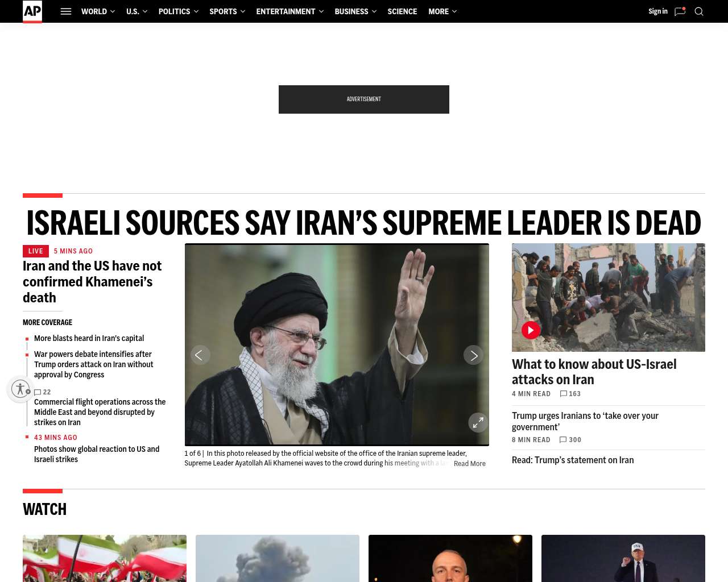Expand the More dropdown menu
The height and width of the screenshot is (582, 728).
(442, 11)
